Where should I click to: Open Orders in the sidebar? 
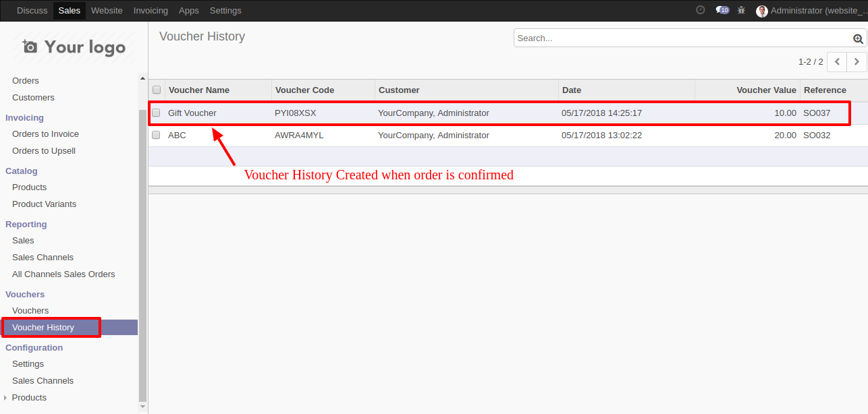(x=26, y=80)
